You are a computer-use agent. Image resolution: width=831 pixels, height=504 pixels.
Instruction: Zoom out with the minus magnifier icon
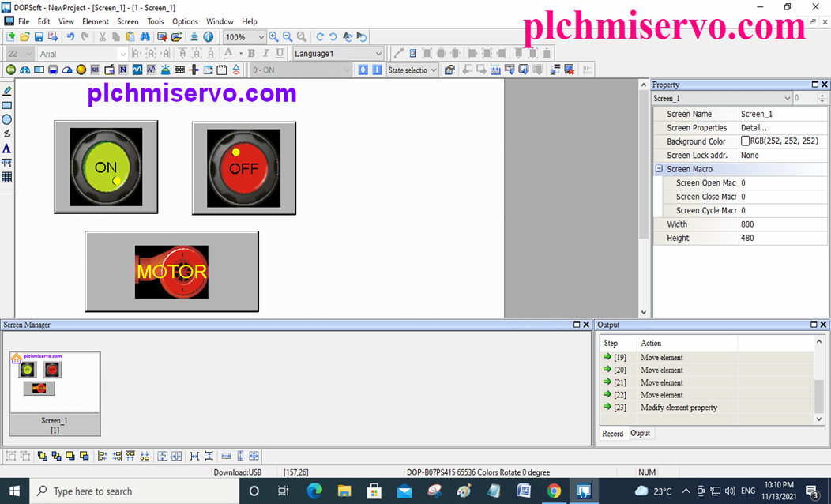(x=288, y=36)
